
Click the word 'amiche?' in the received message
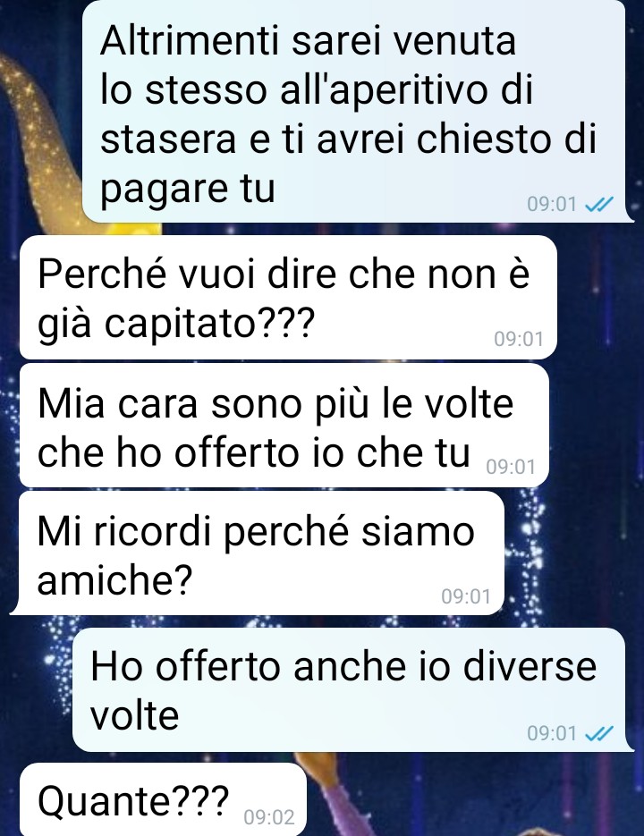[x=114, y=579]
